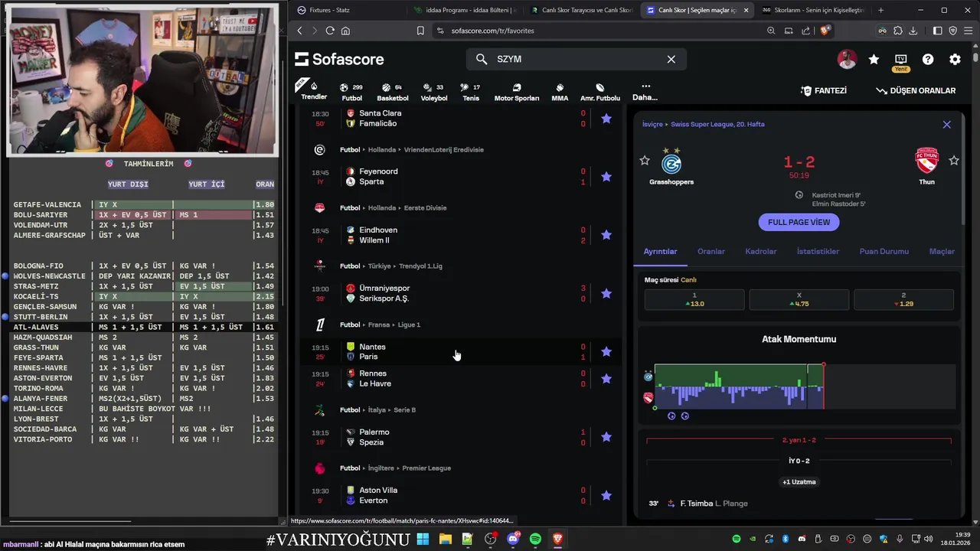Open the Windows Start button
This screenshot has height=551, width=980.
[x=423, y=539]
